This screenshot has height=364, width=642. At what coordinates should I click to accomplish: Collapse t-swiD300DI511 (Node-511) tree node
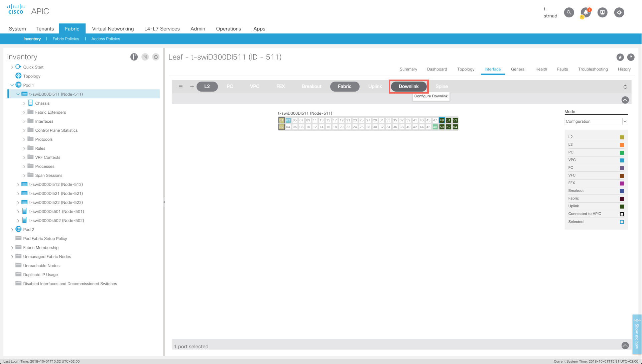pos(18,94)
